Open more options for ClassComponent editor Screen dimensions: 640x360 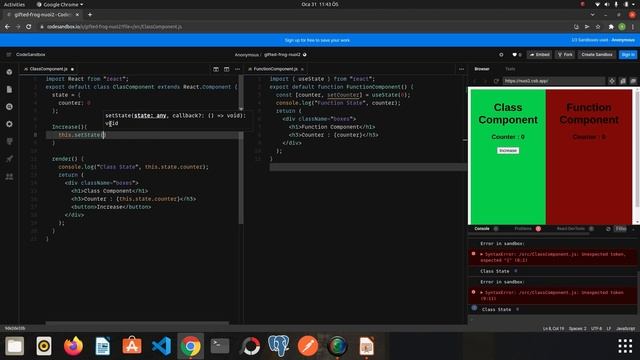(238, 69)
